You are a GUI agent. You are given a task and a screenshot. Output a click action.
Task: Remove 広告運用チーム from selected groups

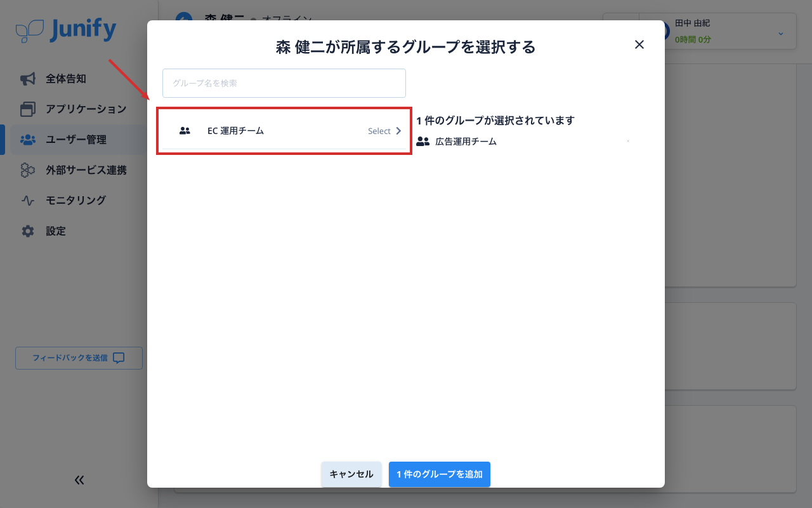tap(628, 141)
